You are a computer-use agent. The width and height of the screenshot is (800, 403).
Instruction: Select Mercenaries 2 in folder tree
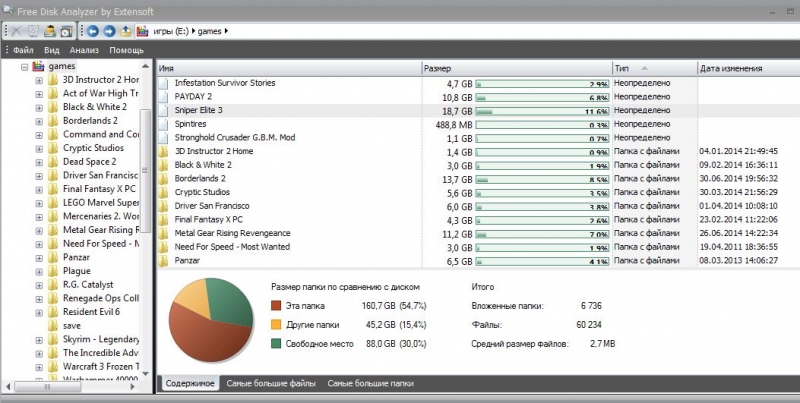[101, 216]
